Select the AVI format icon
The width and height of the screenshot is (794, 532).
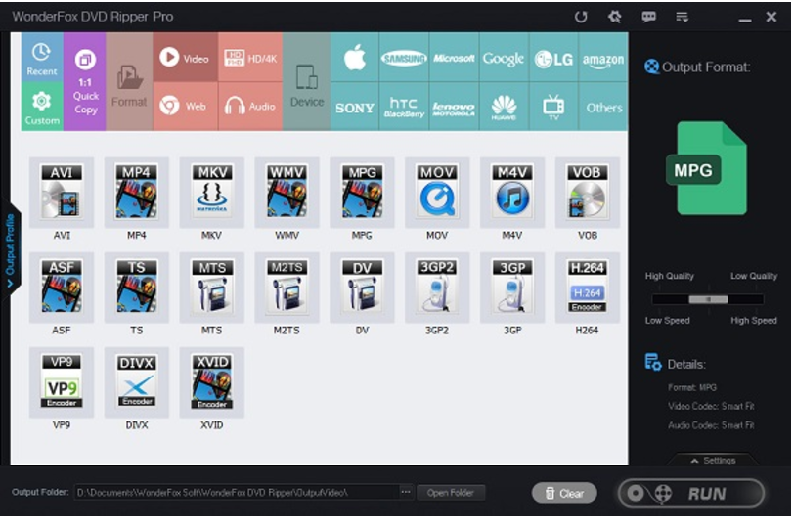(x=62, y=193)
